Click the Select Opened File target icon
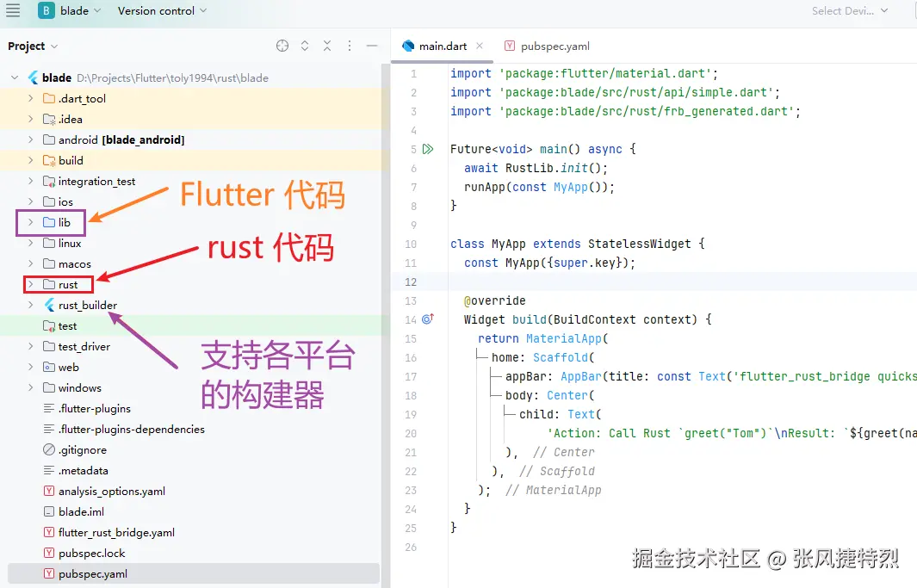 (x=282, y=46)
